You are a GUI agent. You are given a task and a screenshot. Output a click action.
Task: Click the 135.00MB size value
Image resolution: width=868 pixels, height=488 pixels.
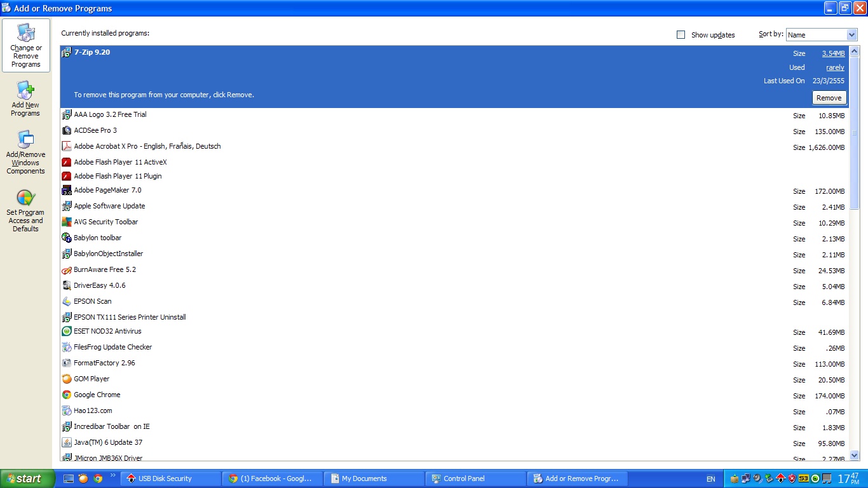tap(830, 132)
